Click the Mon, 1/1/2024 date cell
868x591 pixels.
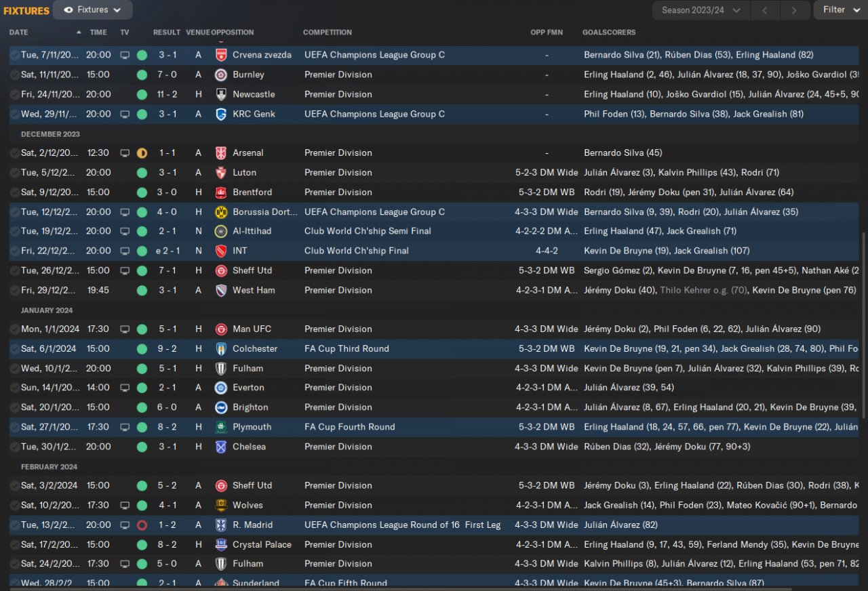click(50, 329)
